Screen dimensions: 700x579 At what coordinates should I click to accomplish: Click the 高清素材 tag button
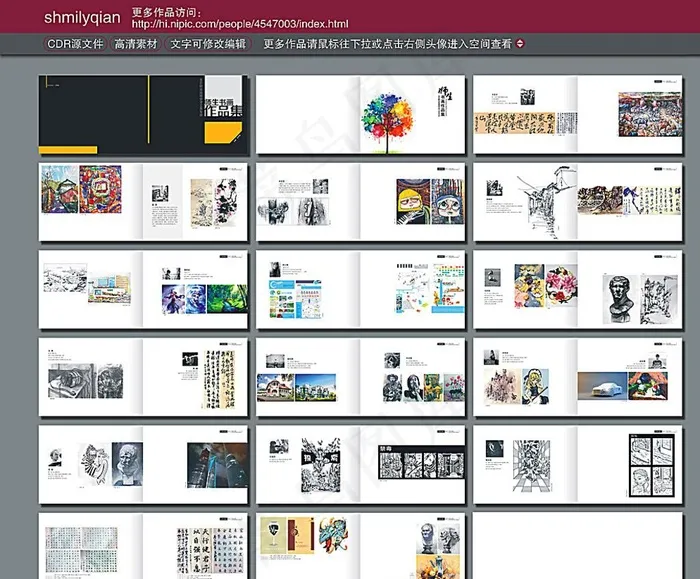pos(136,44)
